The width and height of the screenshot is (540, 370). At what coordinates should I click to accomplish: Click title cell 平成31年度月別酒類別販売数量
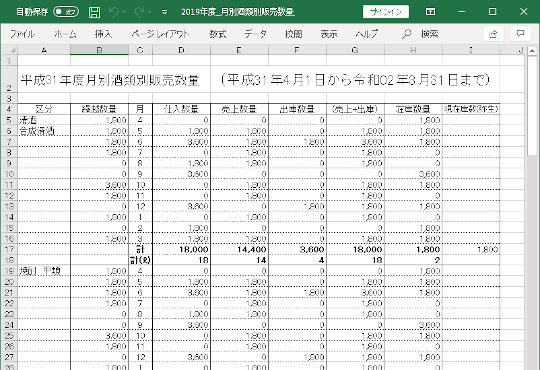point(110,80)
